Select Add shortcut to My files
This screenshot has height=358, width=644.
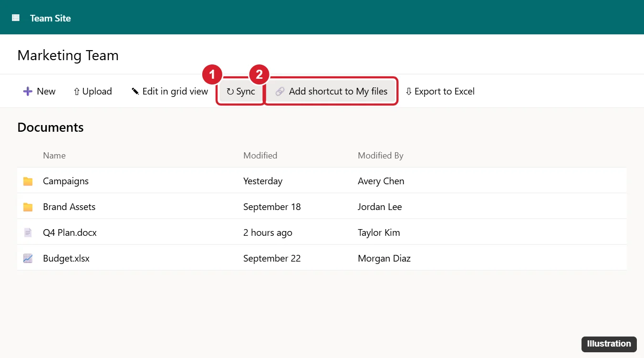pos(331,91)
